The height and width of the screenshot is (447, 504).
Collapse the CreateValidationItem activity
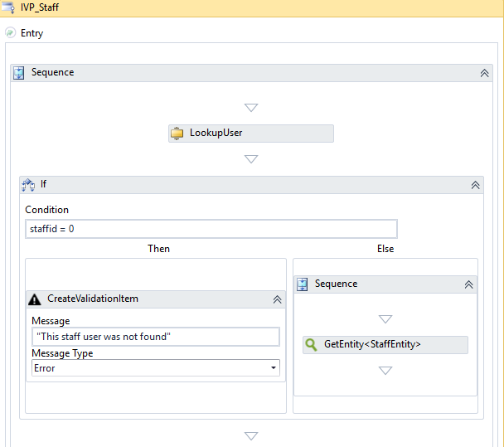pyautogui.click(x=277, y=299)
